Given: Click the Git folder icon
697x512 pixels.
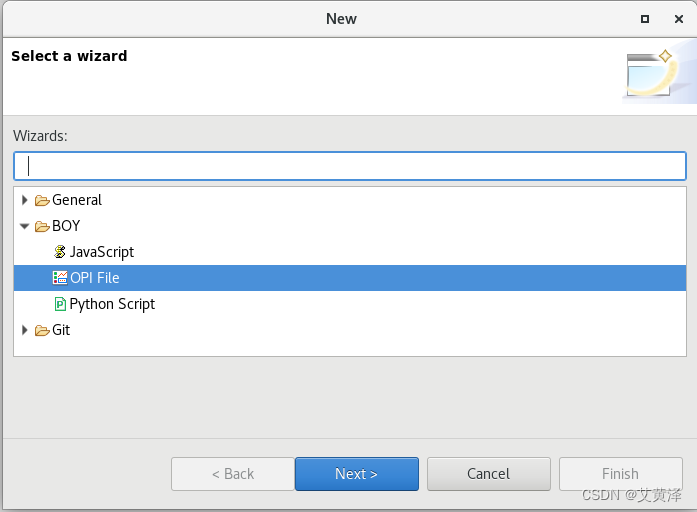Looking at the screenshot, I should pyautogui.click(x=42, y=331).
